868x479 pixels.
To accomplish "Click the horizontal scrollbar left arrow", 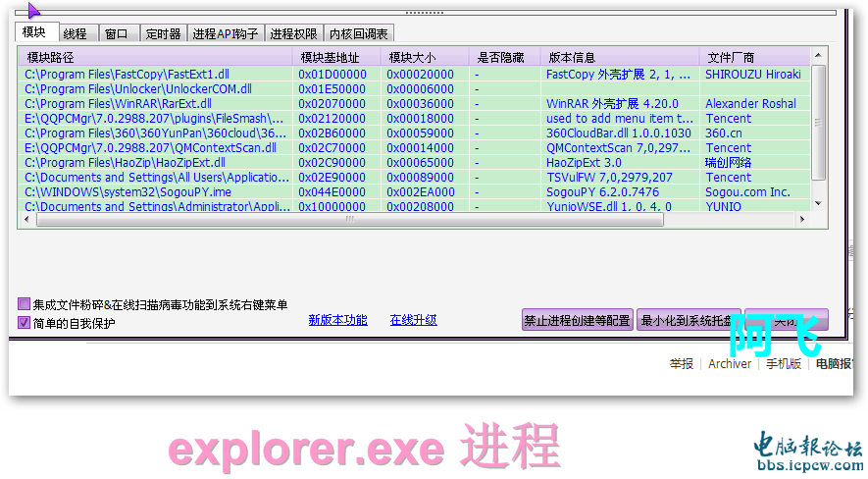I will pyautogui.click(x=26, y=219).
